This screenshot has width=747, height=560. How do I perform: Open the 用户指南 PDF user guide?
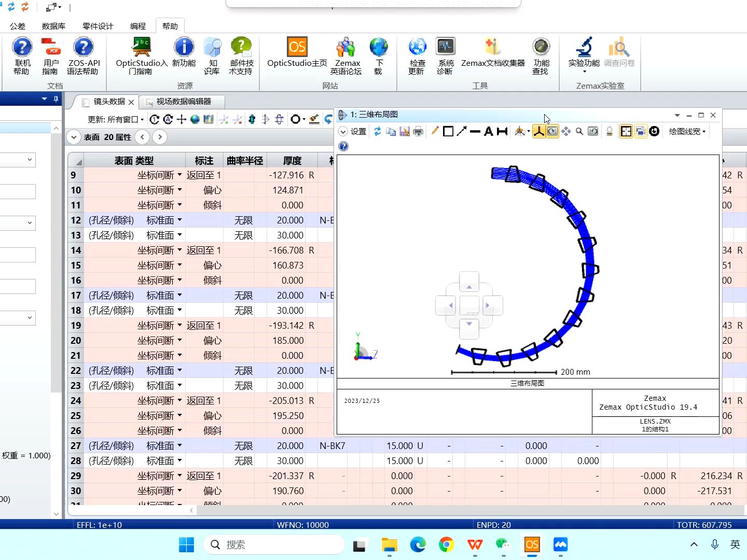(x=50, y=56)
